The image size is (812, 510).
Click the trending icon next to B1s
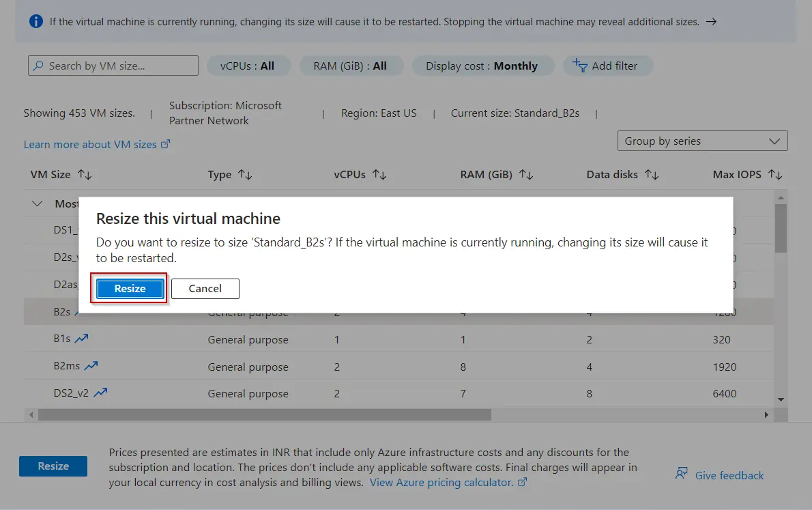point(82,339)
